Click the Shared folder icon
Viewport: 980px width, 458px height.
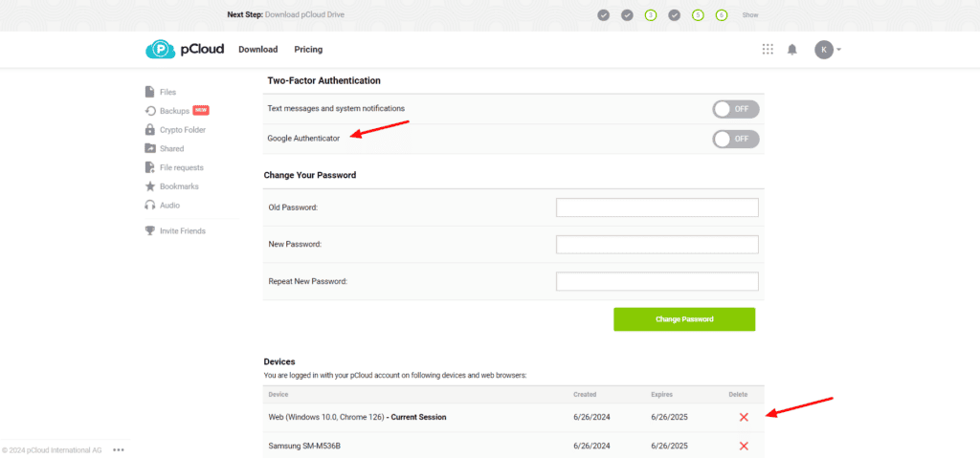tap(150, 149)
